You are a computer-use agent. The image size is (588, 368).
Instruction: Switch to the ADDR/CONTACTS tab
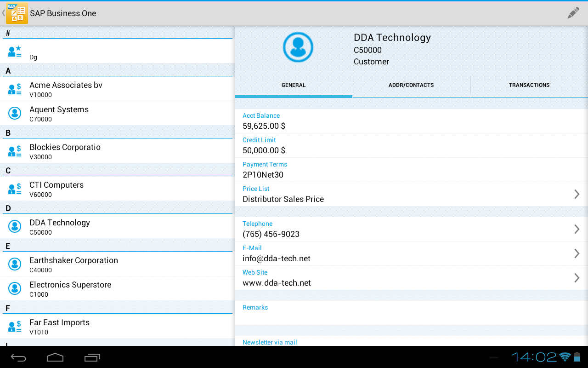pos(411,85)
